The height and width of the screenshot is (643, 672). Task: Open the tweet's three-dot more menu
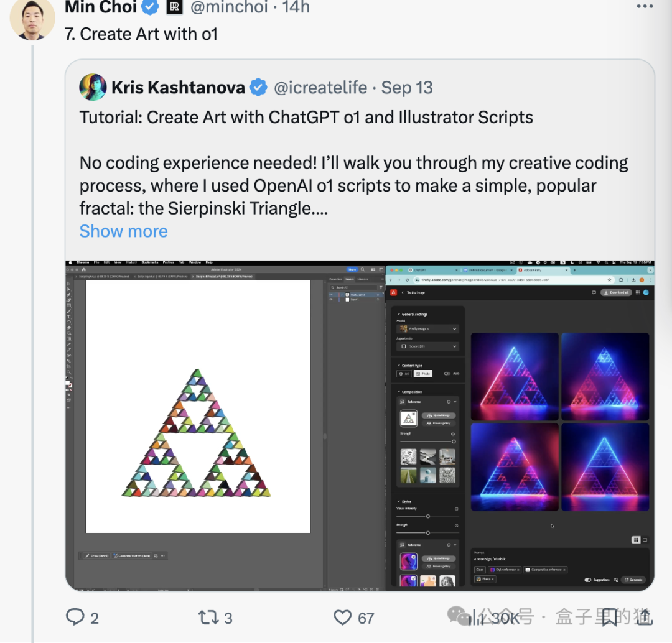(645, 6)
